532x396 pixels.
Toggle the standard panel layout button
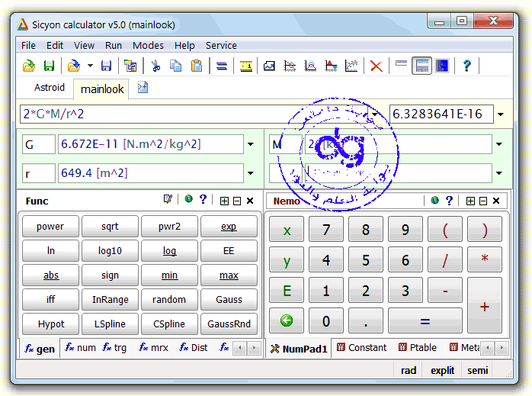tap(421, 66)
